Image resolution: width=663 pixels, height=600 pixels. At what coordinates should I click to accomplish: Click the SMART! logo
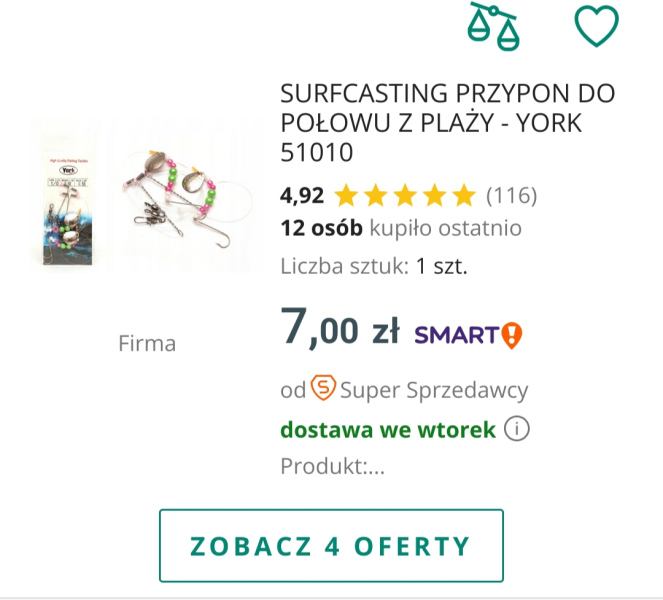click(x=468, y=334)
